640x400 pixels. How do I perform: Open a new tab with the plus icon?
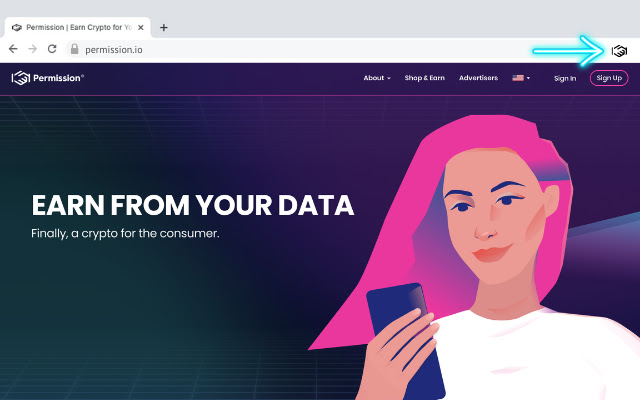tap(164, 27)
